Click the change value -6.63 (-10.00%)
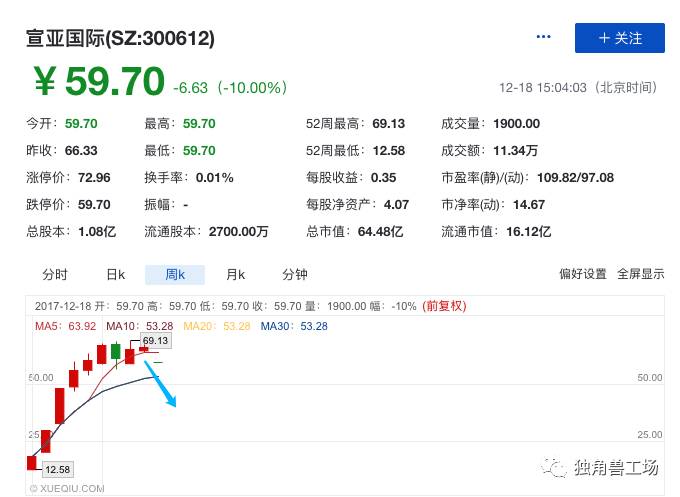680x497 pixels. click(230, 88)
